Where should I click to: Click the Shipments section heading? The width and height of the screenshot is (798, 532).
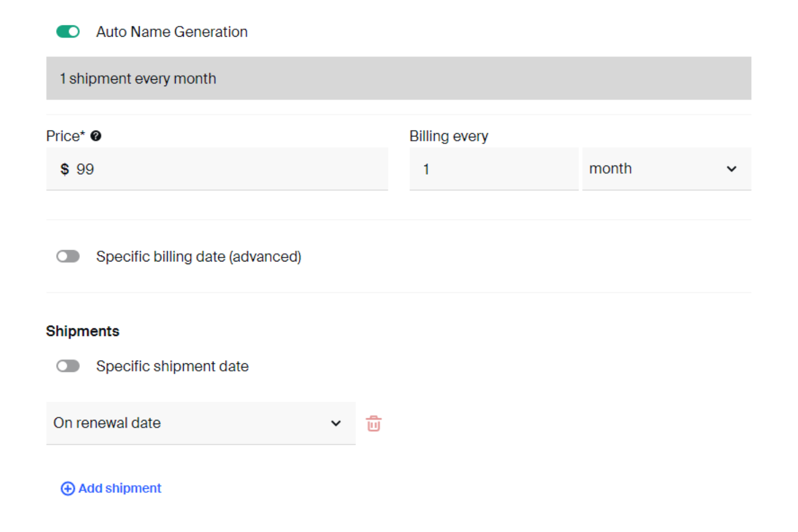[x=82, y=330]
